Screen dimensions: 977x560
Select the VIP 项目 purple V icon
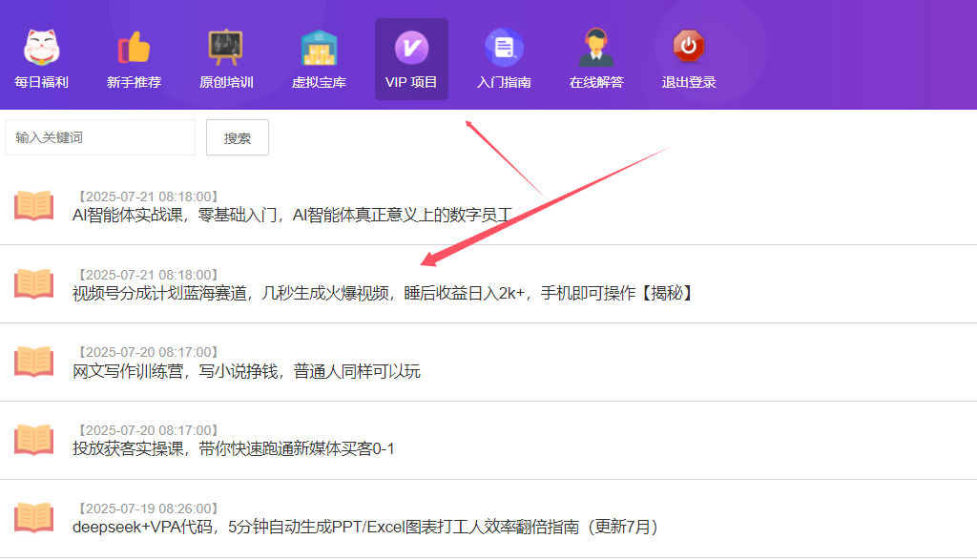[411, 48]
